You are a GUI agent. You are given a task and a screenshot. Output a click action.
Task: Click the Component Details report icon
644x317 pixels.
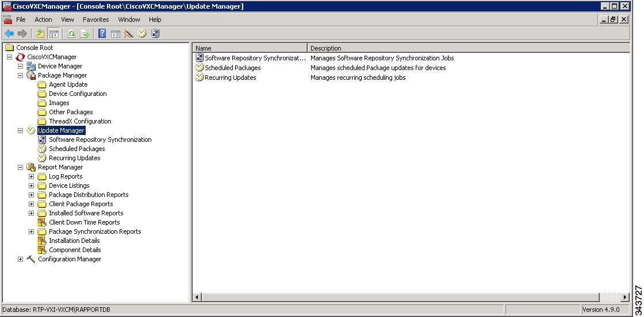coord(42,250)
